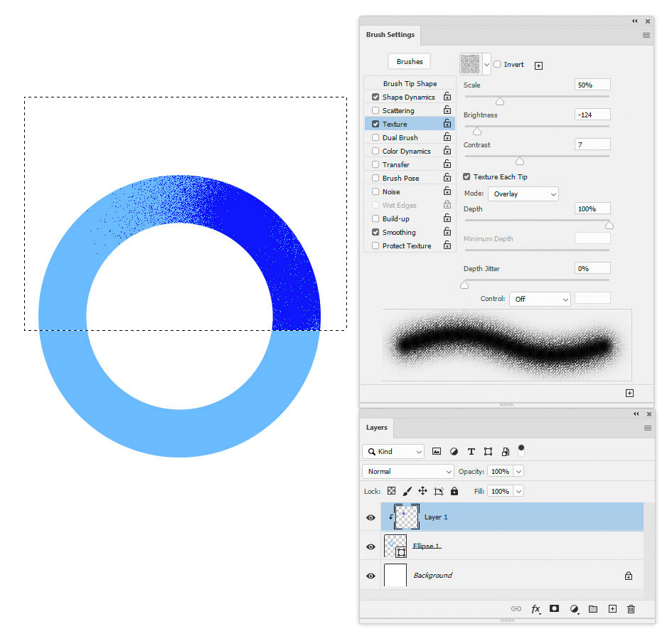This screenshot has width=672, height=629.
Task: Create a new group folder
Action: click(592, 609)
